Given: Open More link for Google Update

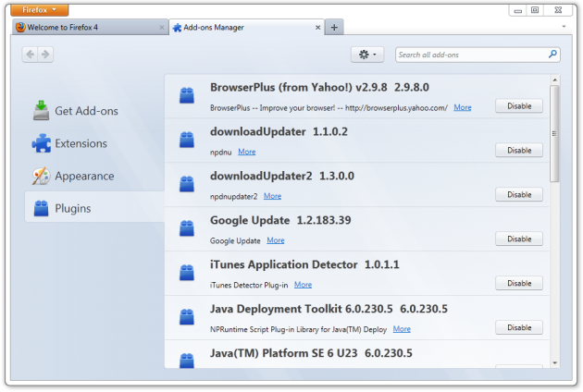Looking at the screenshot, I should (x=276, y=240).
